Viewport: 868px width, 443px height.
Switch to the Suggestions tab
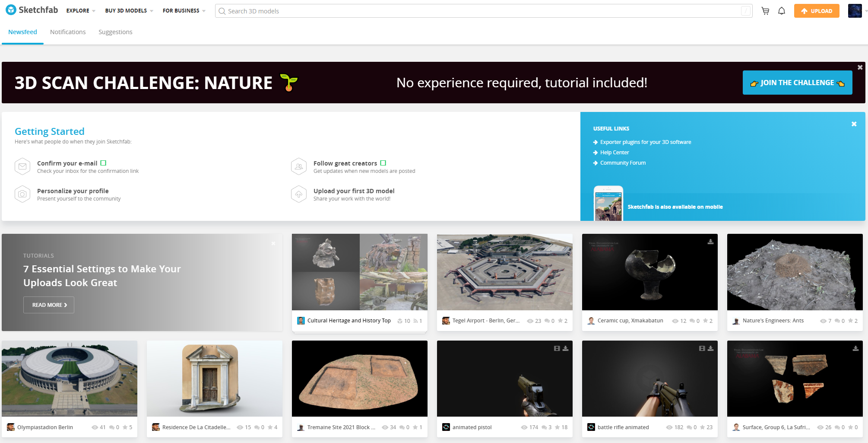[115, 32]
